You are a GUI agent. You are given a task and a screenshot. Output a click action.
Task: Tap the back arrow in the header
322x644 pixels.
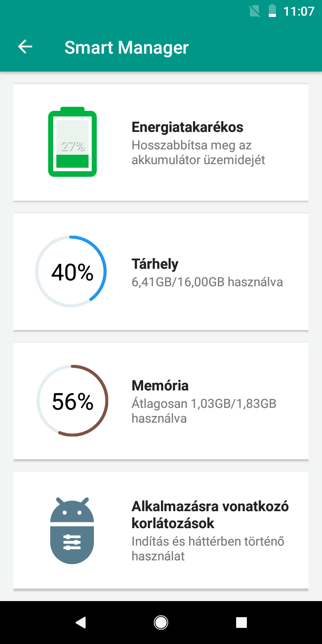pos(25,47)
